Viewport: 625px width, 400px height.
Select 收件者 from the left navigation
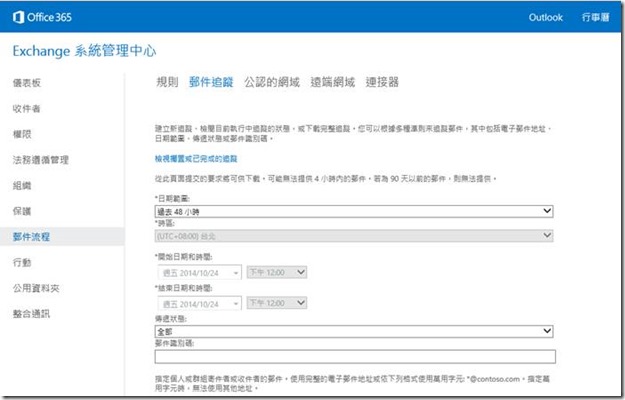tap(28, 108)
